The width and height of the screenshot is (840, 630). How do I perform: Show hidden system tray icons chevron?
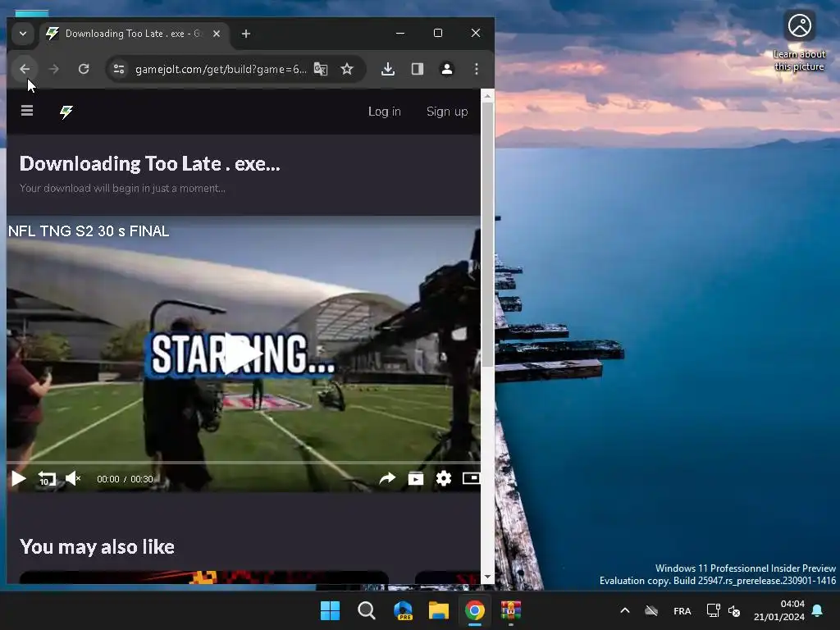click(624, 610)
